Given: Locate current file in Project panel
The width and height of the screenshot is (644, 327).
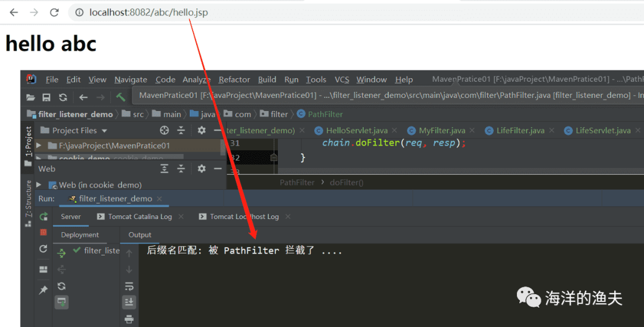Looking at the screenshot, I should click(x=165, y=131).
